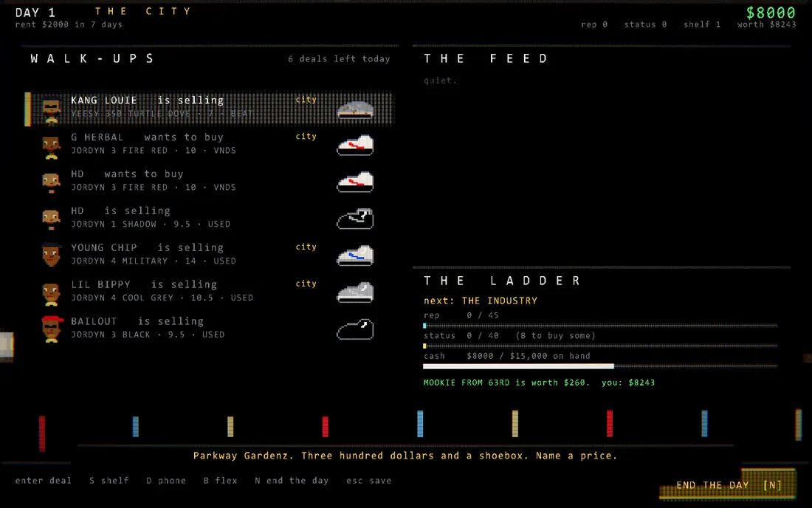
Task: Select the 'HD wants to buy' walk-up
Action: [210, 182]
